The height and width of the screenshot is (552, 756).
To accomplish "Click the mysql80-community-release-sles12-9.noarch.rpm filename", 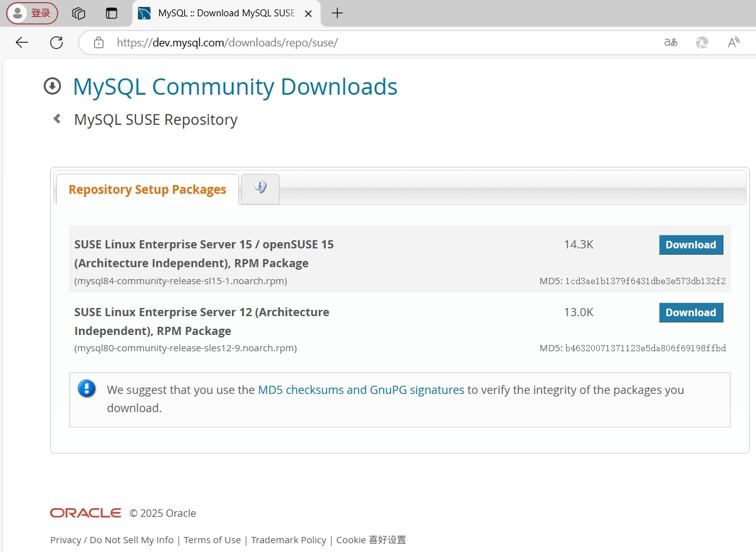I will (186, 348).
